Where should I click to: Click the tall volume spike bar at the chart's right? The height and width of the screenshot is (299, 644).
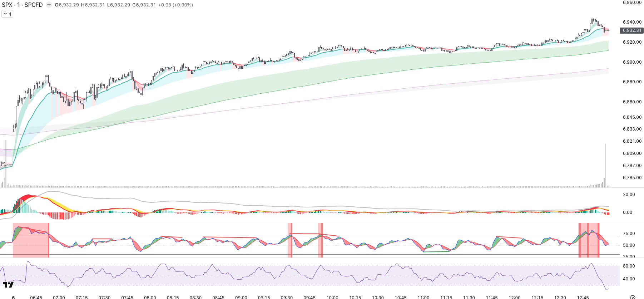605,165
